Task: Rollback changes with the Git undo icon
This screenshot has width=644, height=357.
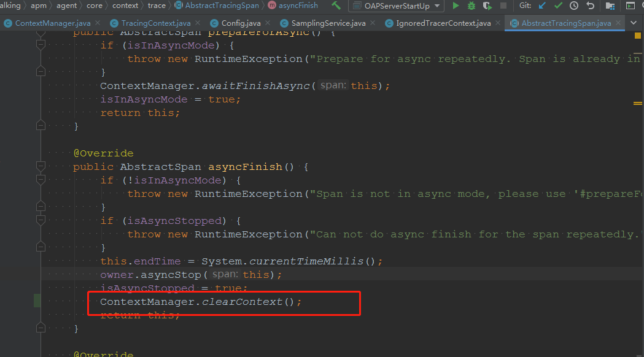Action: click(x=591, y=6)
